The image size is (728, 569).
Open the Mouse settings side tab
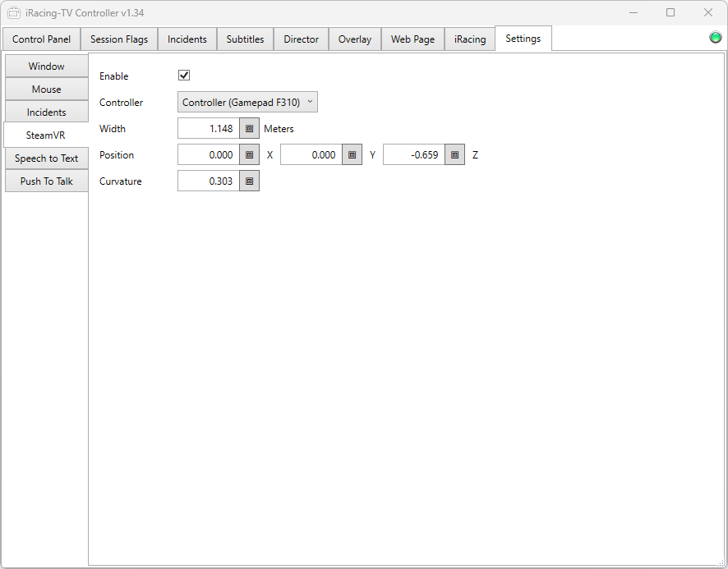coord(47,89)
